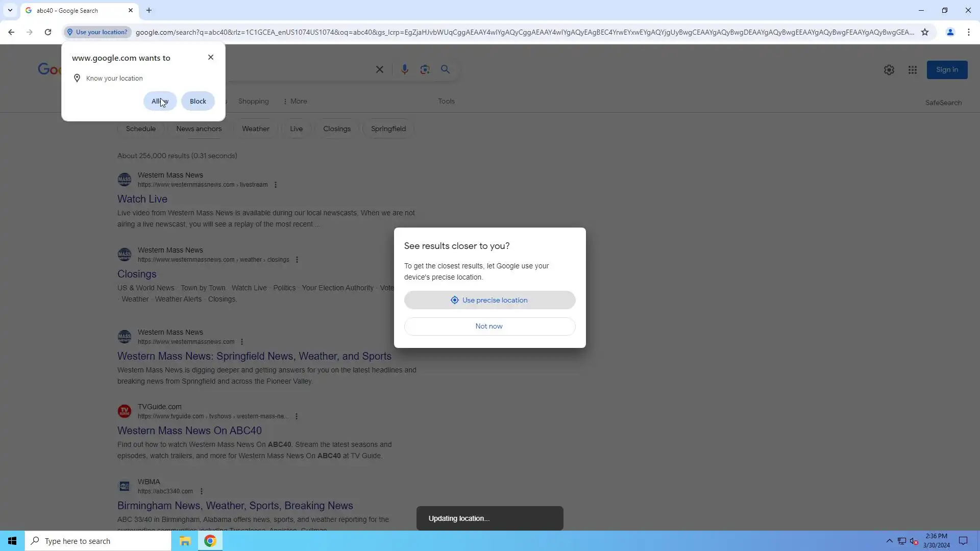Choose Not now in location dialog
980x551 pixels.
pos(489,326)
